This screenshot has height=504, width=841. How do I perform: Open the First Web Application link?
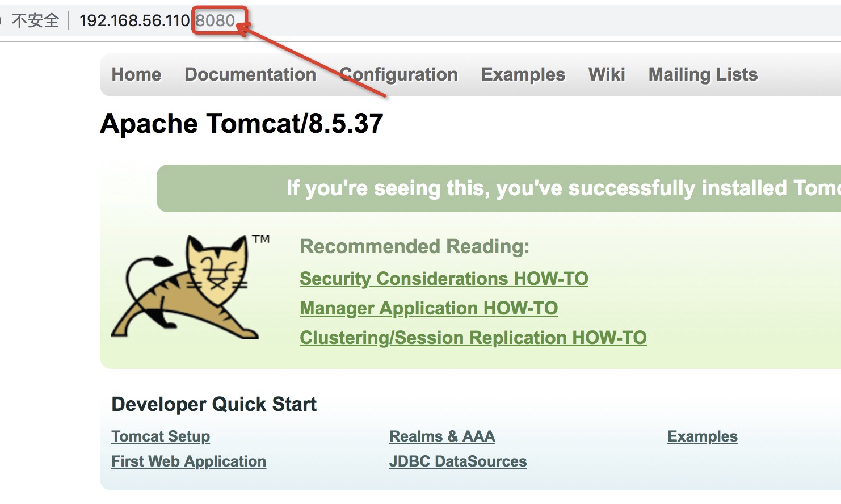[x=188, y=461]
